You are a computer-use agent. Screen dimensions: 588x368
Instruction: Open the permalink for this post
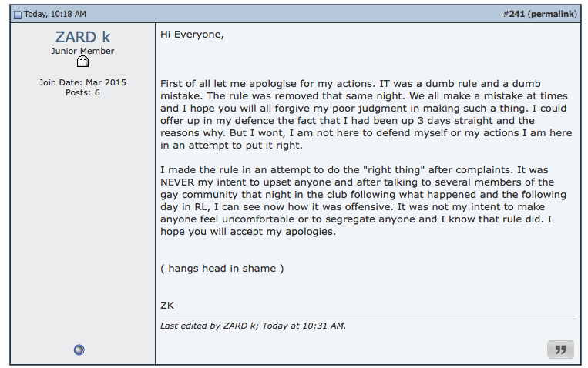click(x=553, y=14)
